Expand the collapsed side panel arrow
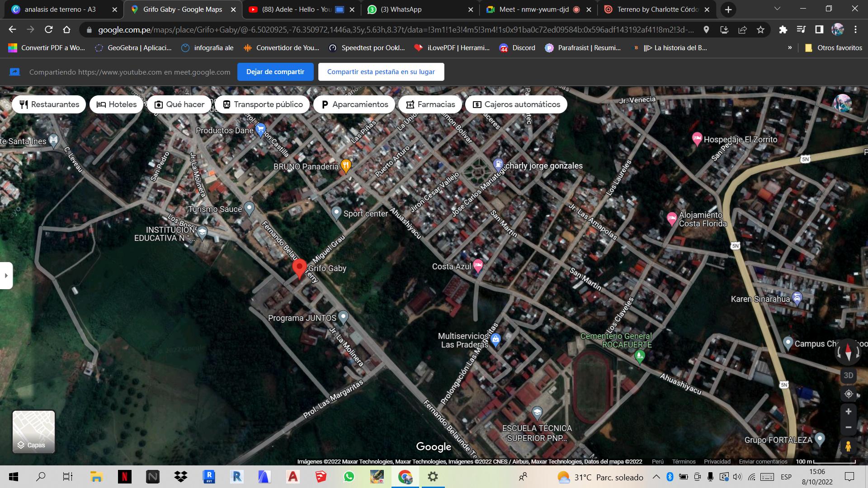868x488 pixels. pos(6,275)
